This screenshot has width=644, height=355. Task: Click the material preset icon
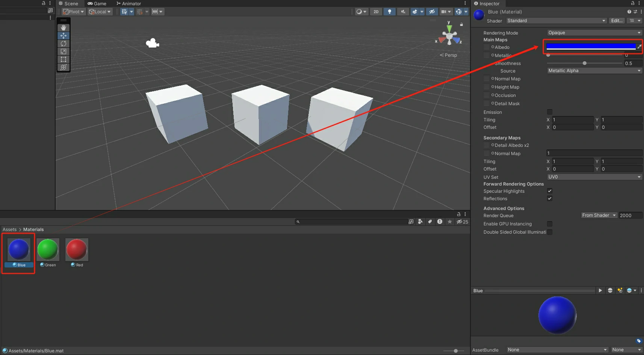[635, 12]
